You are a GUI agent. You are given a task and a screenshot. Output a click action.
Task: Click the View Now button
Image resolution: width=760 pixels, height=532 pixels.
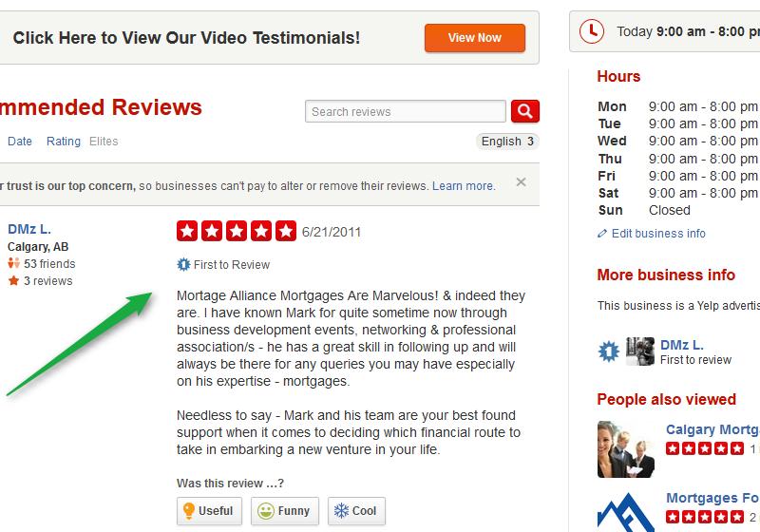474,38
